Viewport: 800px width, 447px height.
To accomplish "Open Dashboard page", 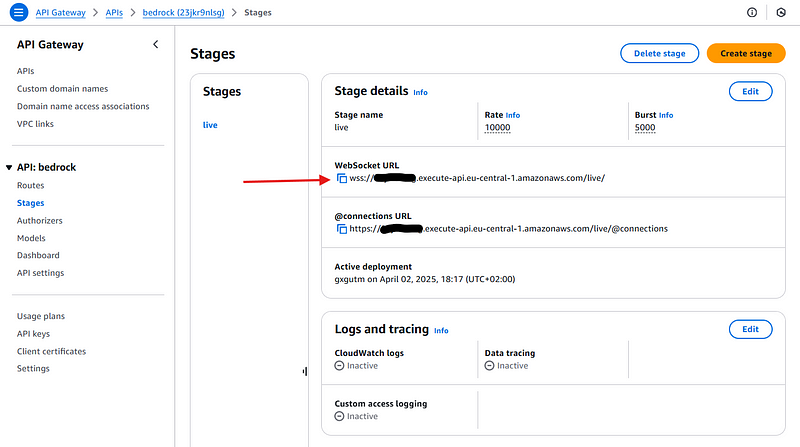I will pos(38,255).
